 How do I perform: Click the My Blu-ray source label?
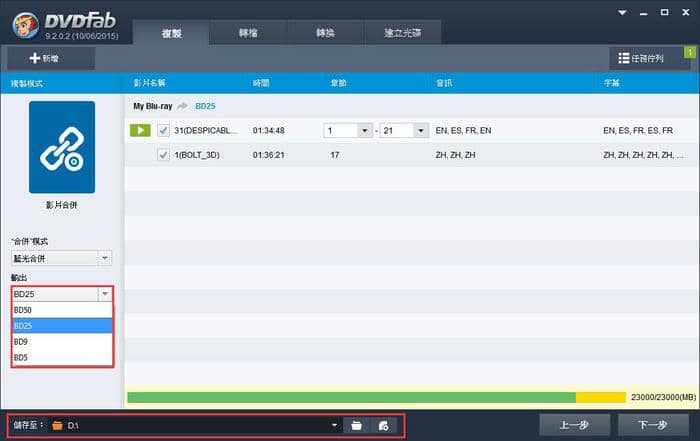(153, 106)
